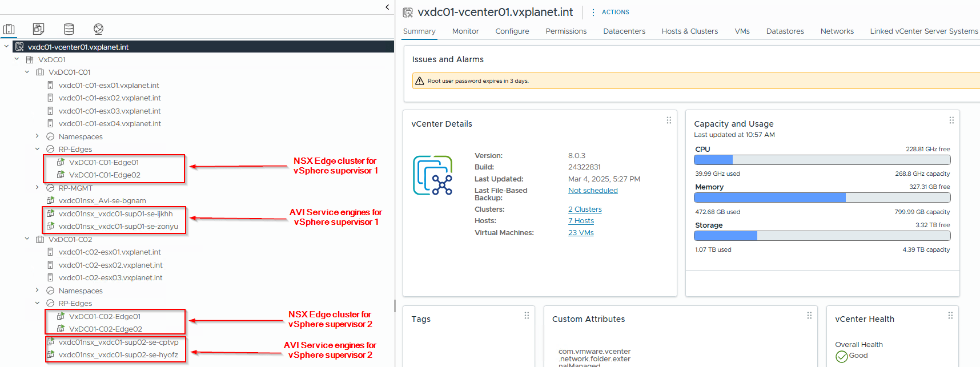Open the Permissions tab
Image resolution: width=980 pixels, height=367 pixels.
(x=566, y=31)
